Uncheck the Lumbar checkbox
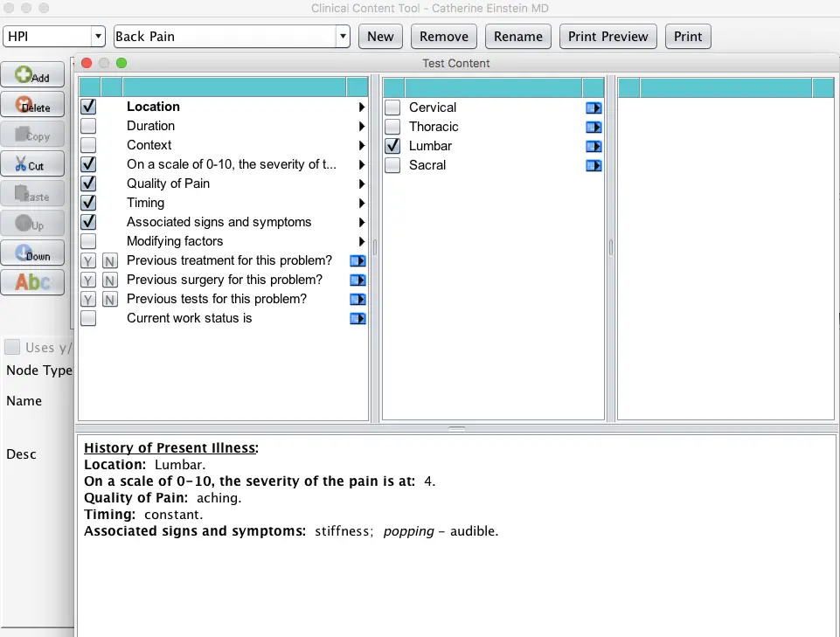 point(392,146)
